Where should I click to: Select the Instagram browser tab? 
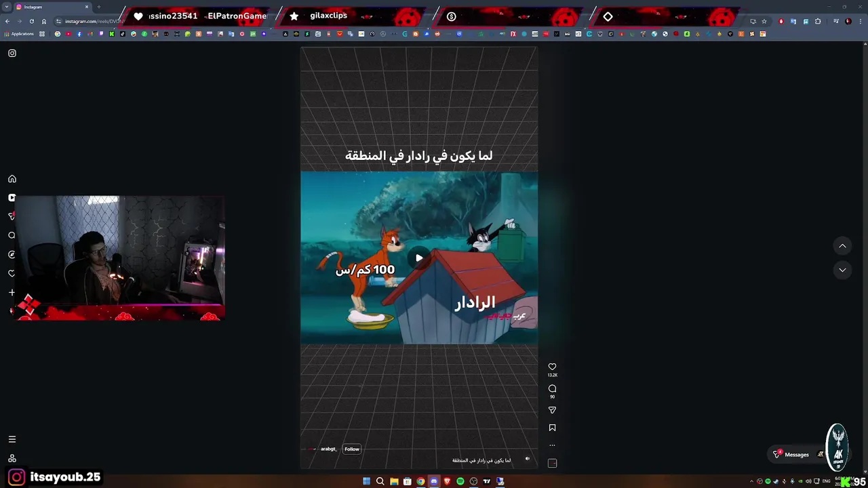point(53,7)
